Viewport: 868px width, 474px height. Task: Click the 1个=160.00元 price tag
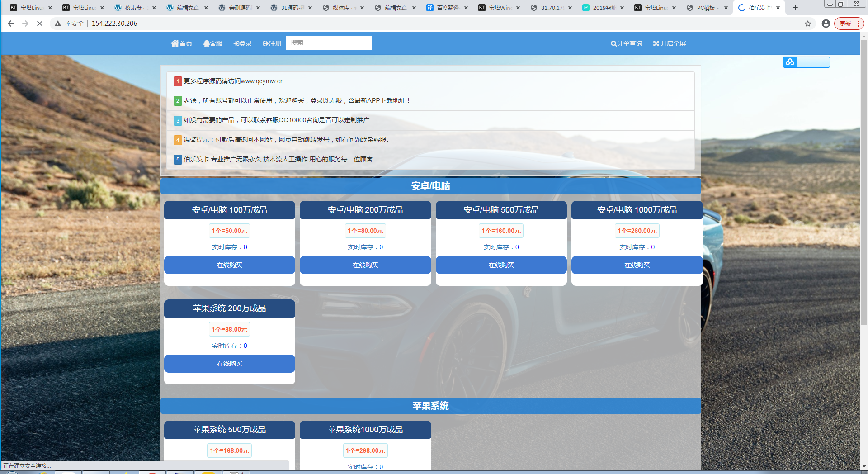coord(501,231)
